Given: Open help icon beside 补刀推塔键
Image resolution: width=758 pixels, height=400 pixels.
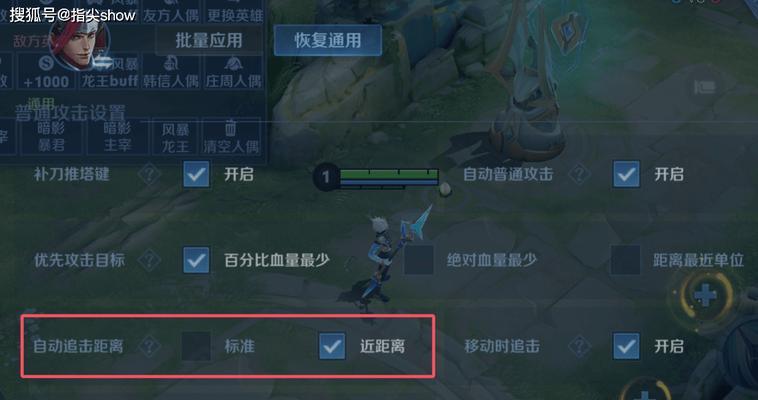Looking at the screenshot, I should click(x=149, y=174).
